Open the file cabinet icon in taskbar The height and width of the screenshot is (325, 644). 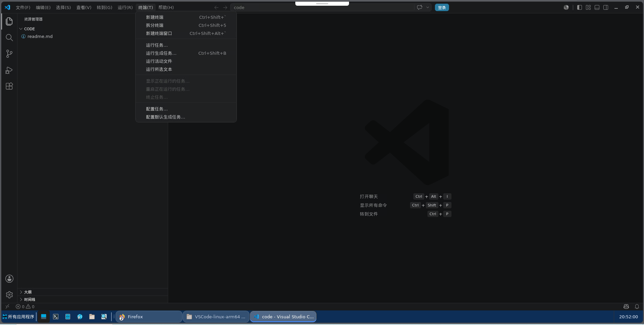pyautogui.click(x=68, y=317)
